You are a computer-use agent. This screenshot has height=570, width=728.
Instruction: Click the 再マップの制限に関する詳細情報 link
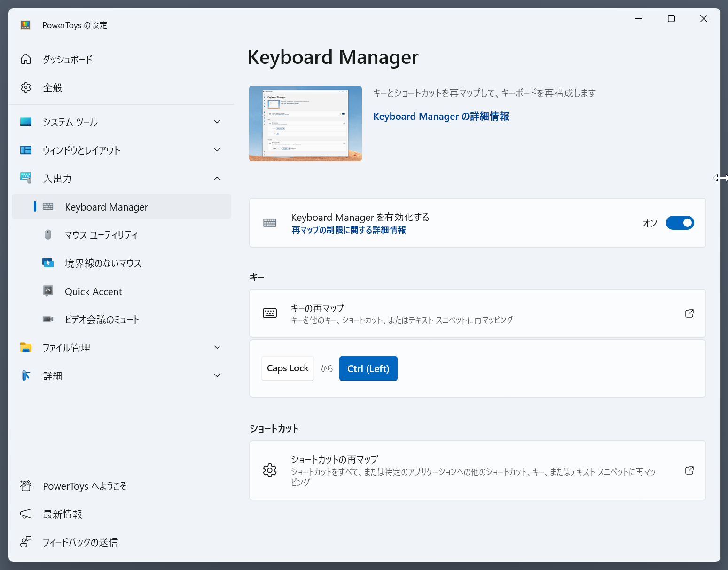349,230
